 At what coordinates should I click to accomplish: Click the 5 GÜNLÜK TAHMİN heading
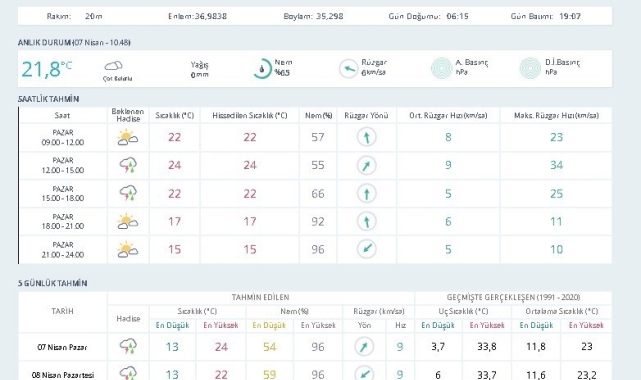click(52, 283)
